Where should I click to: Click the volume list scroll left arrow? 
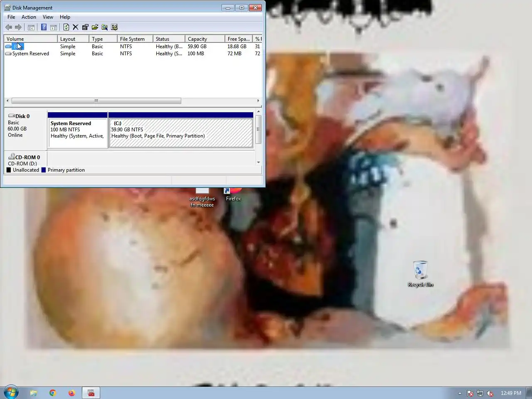(x=7, y=101)
